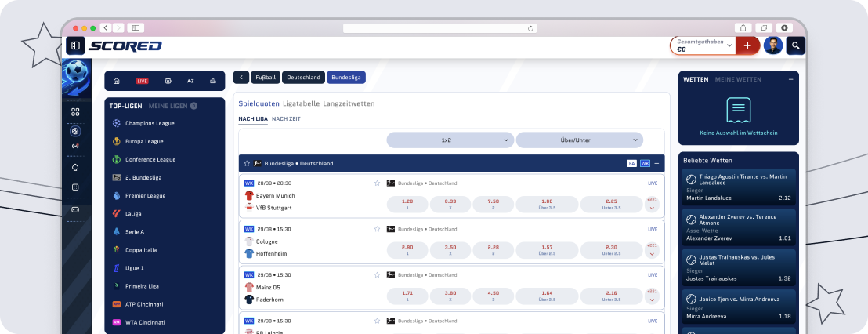Open the red LIVE badge in navigation bar
The width and height of the screenshot is (868, 334).
click(x=143, y=81)
